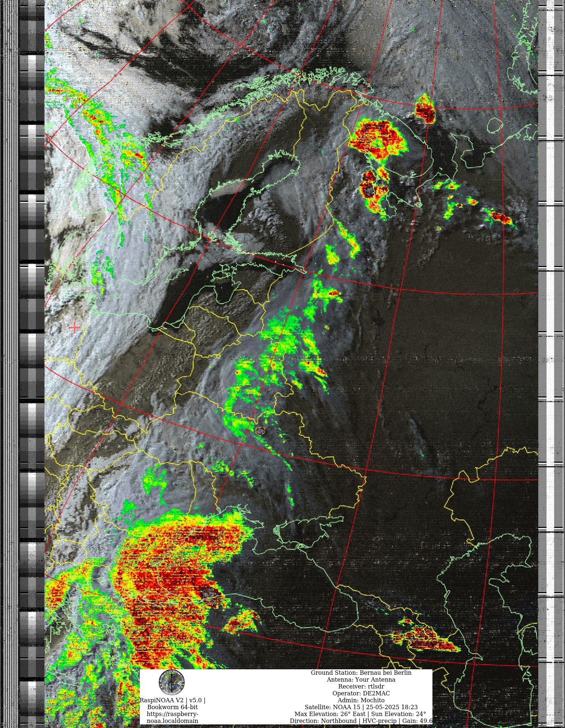Select the 'Antenna: Your Antenna' line

click(361, 679)
